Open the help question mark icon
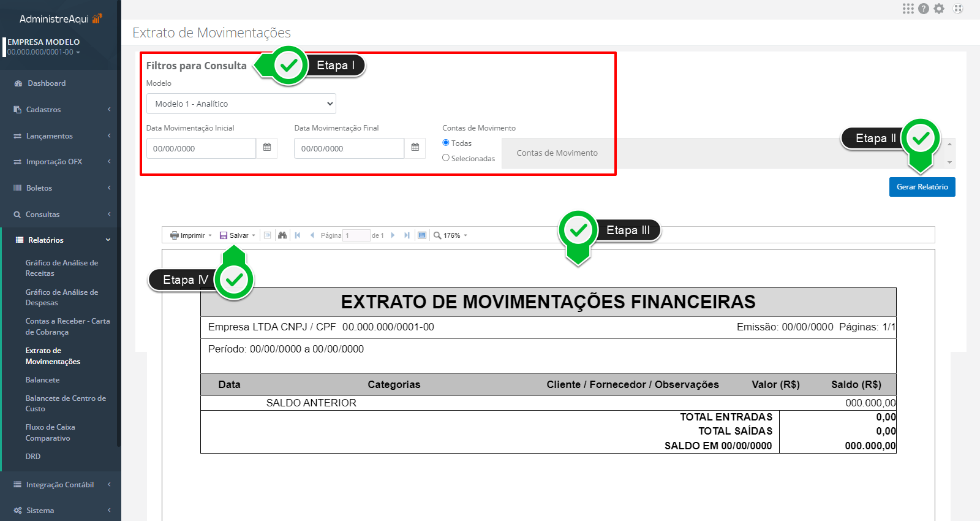Image resolution: width=980 pixels, height=521 pixels. tap(924, 9)
